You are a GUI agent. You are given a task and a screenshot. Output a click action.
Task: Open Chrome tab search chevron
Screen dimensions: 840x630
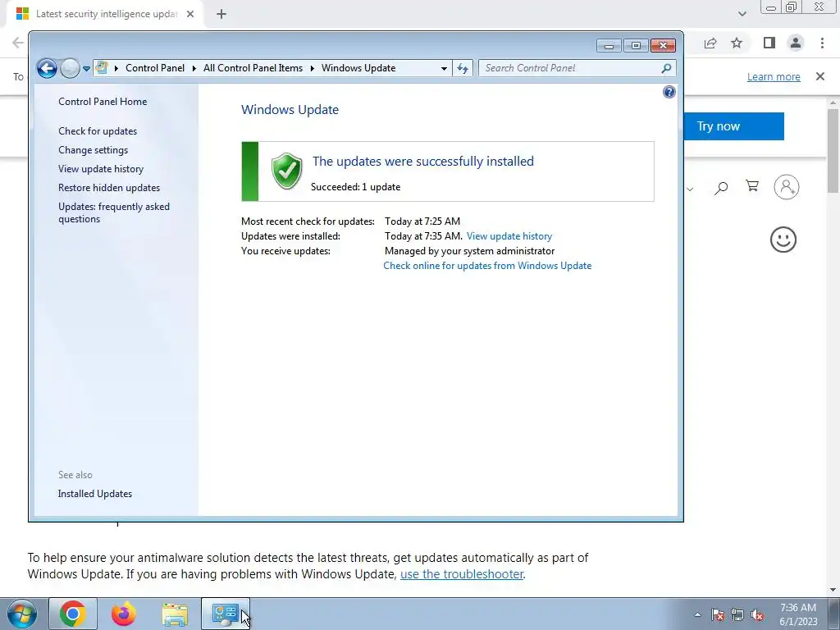(742, 14)
